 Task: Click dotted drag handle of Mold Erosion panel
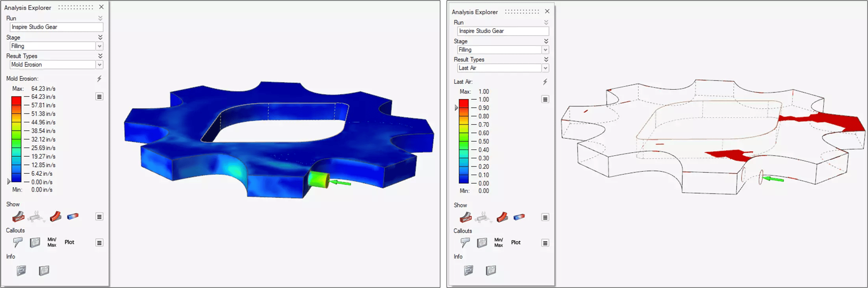pos(76,7)
